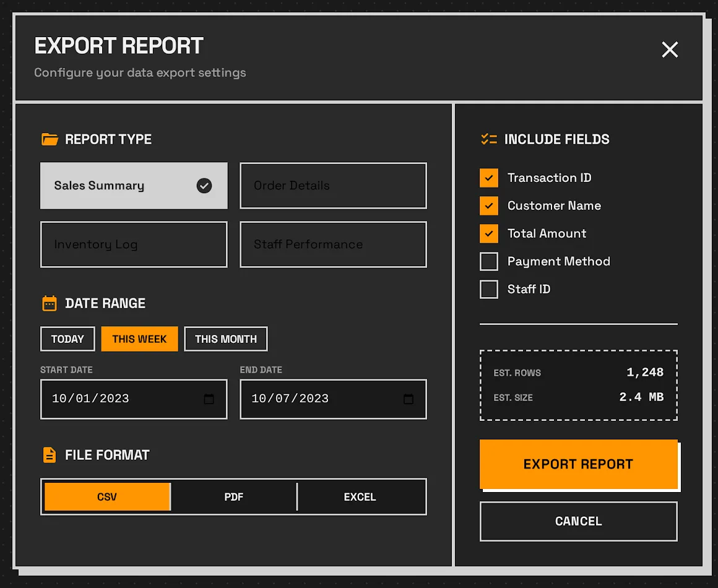Select Order Details report type
This screenshot has width=718, height=588.
coord(334,186)
